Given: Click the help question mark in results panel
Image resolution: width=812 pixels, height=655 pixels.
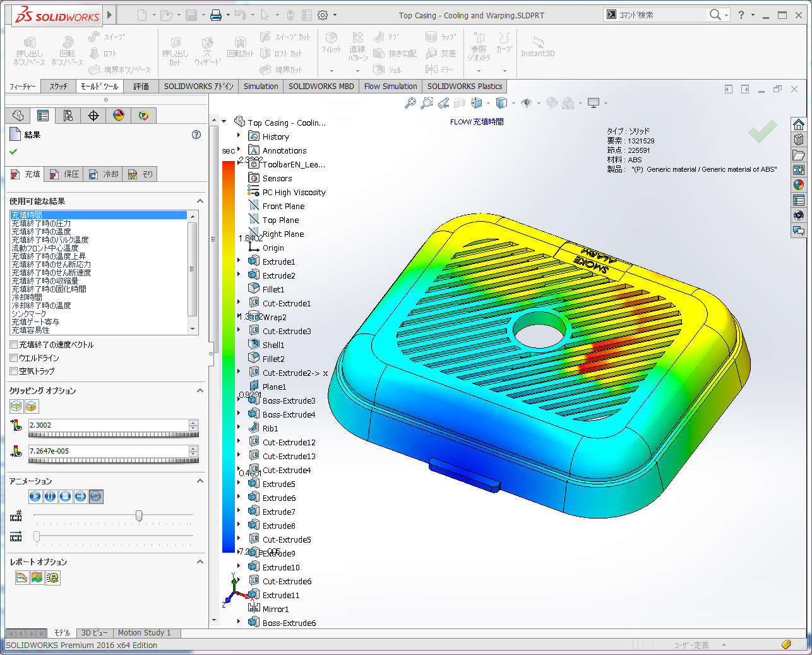Looking at the screenshot, I should (x=196, y=135).
